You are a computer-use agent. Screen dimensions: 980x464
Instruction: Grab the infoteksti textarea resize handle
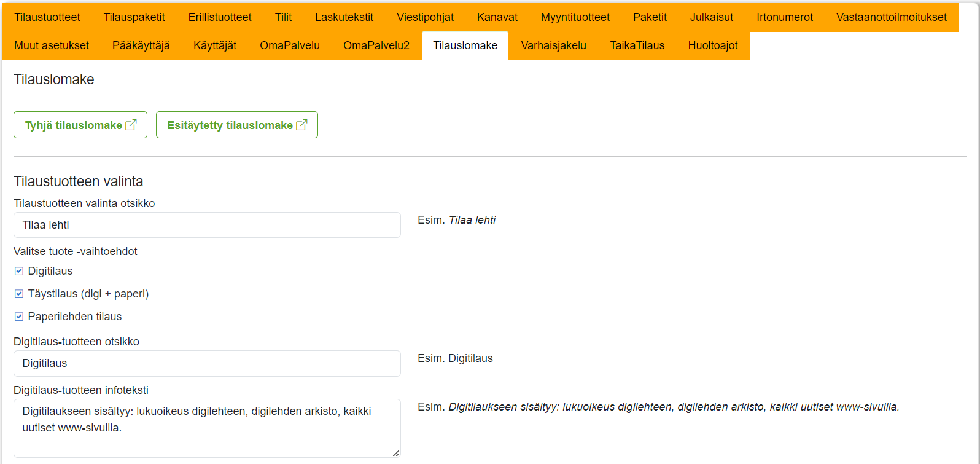(396, 454)
